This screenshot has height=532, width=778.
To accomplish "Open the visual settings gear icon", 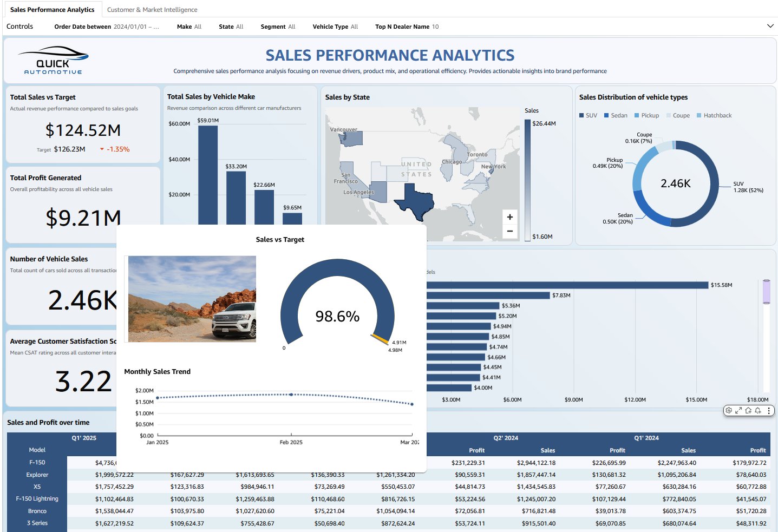I will tap(729, 411).
